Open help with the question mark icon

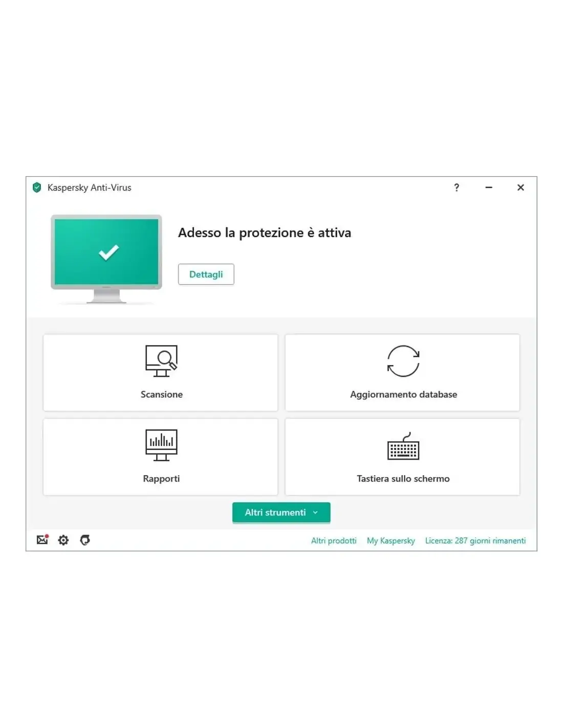[457, 187]
